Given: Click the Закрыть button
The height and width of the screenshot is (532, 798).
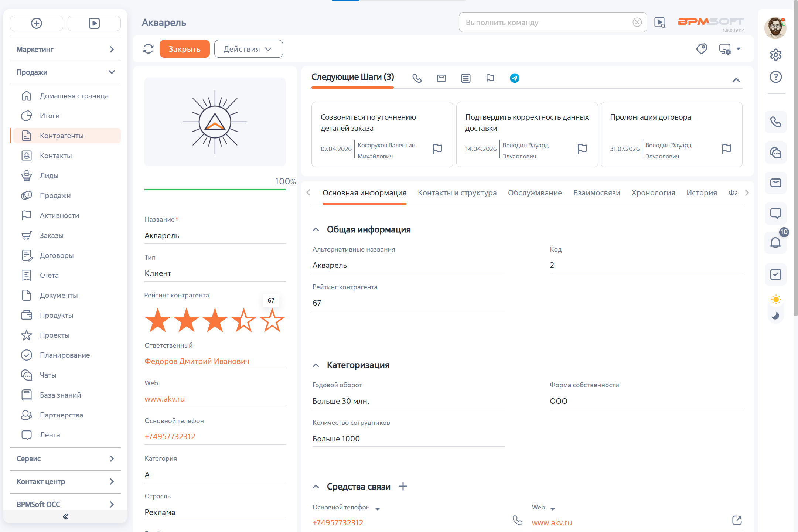Looking at the screenshot, I should click(x=184, y=49).
